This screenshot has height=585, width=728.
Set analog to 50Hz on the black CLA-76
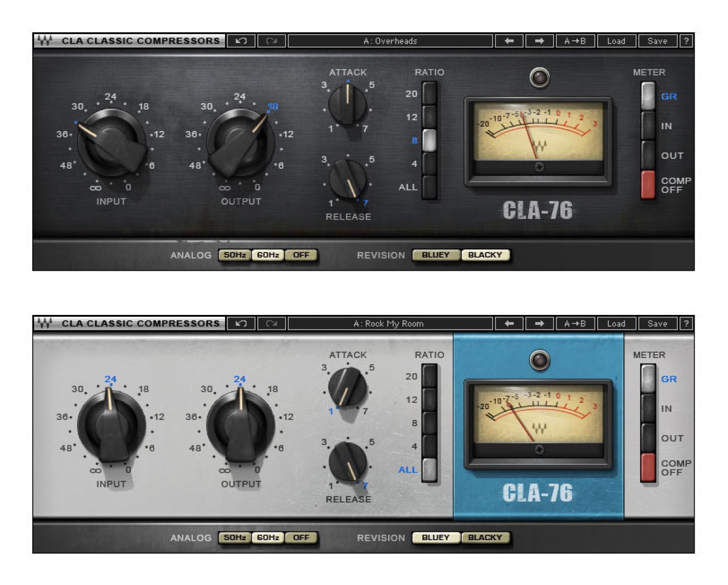(x=235, y=255)
